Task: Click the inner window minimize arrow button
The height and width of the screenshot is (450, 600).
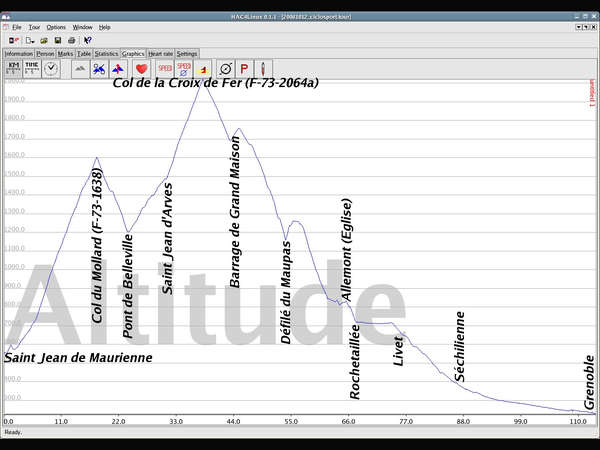Action: pyautogui.click(x=579, y=27)
